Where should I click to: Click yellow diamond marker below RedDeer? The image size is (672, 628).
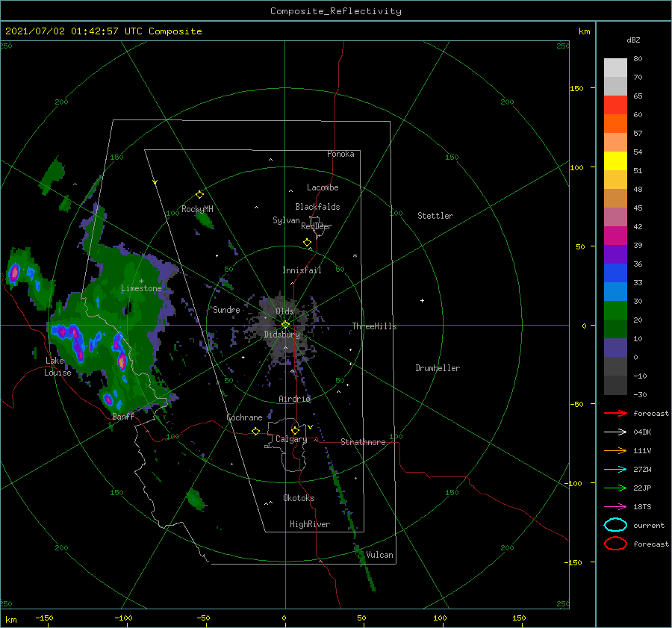(308, 243)
